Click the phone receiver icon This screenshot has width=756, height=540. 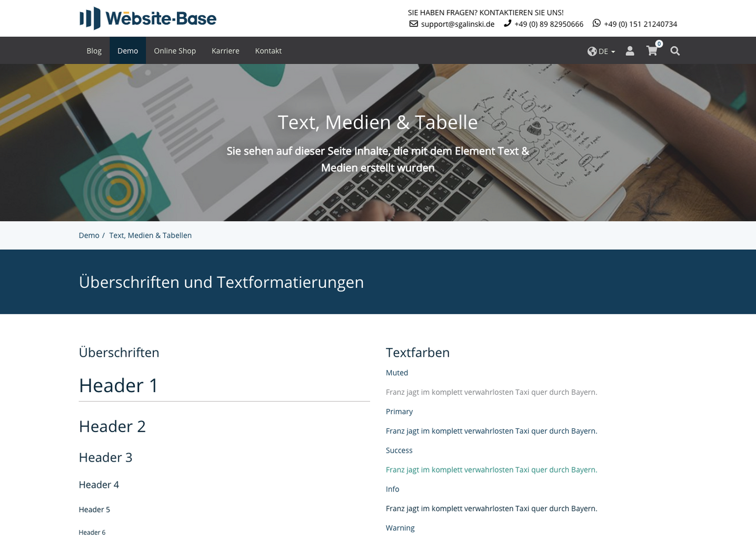506,23
